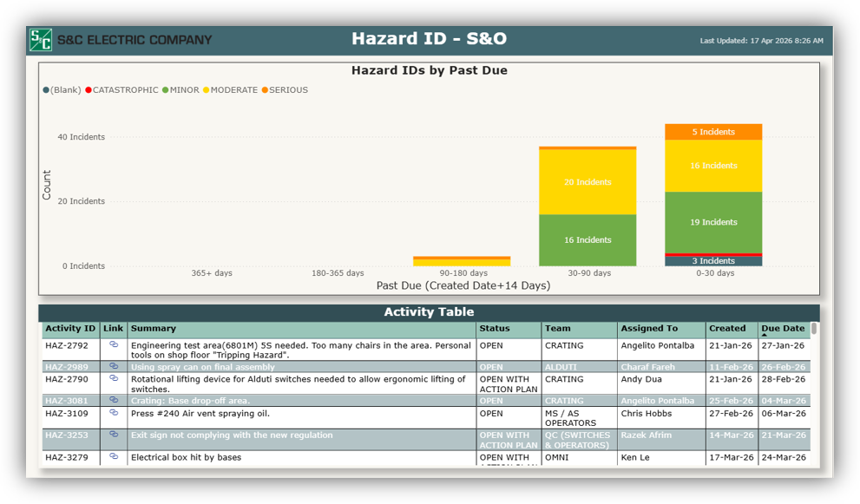The width and height of the screenshot is (860, 504).
Task: Sort table by Created column header
Action: 731,329
